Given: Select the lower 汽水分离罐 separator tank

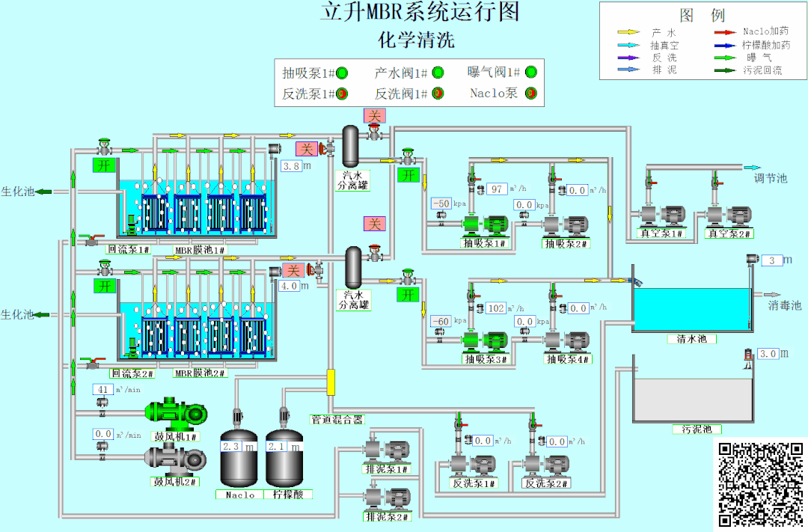Looking at the screenshot, I should coord(353,268).
